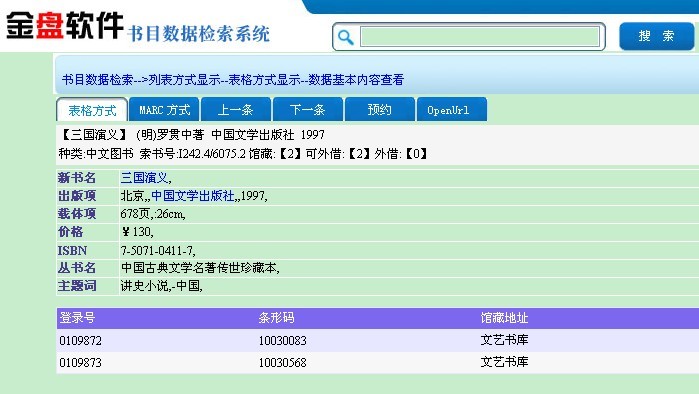Click the 新书名 field label
Image resolution: width=699 pixels, height=394 pixels.
(77, 178)
